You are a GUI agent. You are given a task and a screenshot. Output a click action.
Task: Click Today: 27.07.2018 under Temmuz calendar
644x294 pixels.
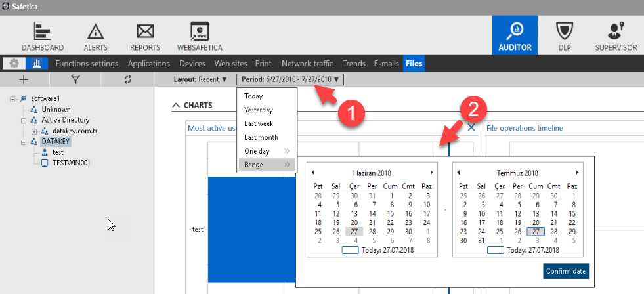coord(523,249)
